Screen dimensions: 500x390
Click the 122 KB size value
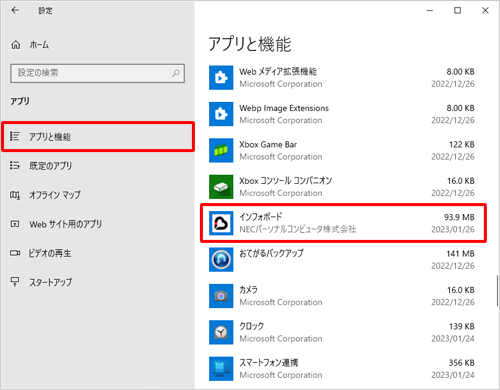[462, 144]
